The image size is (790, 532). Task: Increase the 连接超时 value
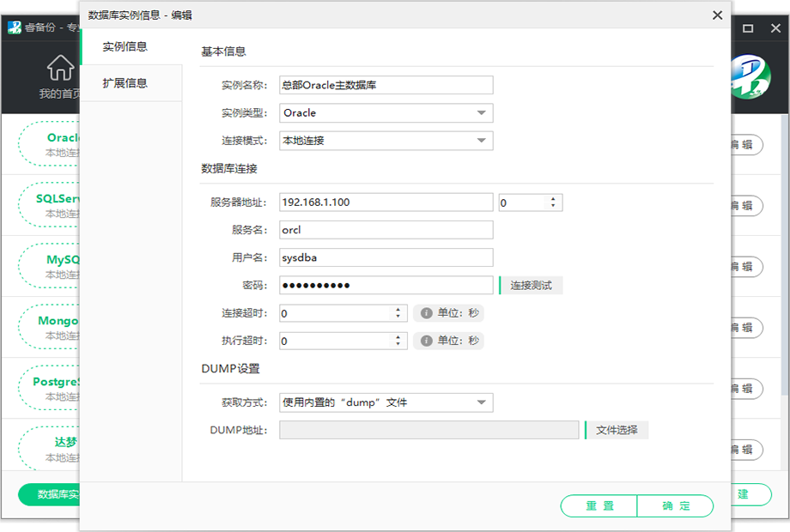point(398,310)
